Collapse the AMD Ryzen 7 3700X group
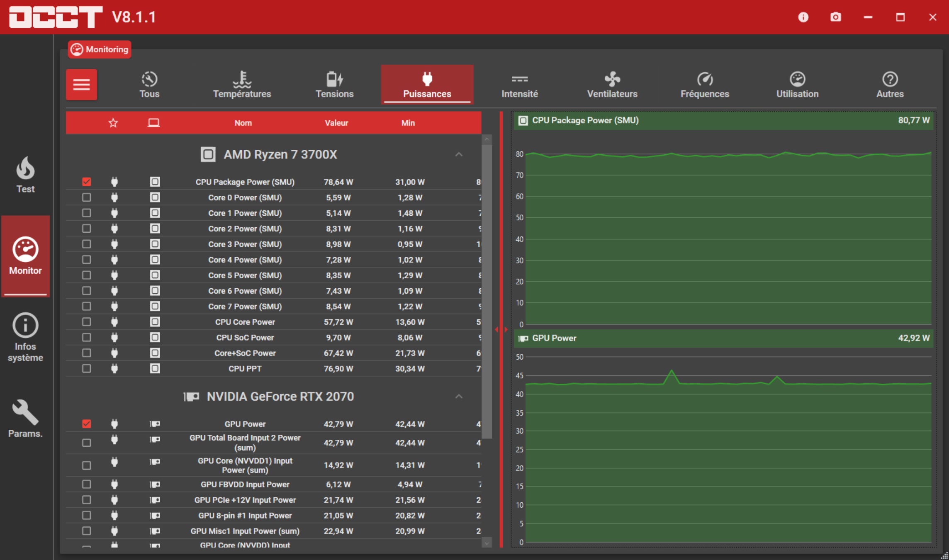Screen dimensions: 949x560 [459, 154]
